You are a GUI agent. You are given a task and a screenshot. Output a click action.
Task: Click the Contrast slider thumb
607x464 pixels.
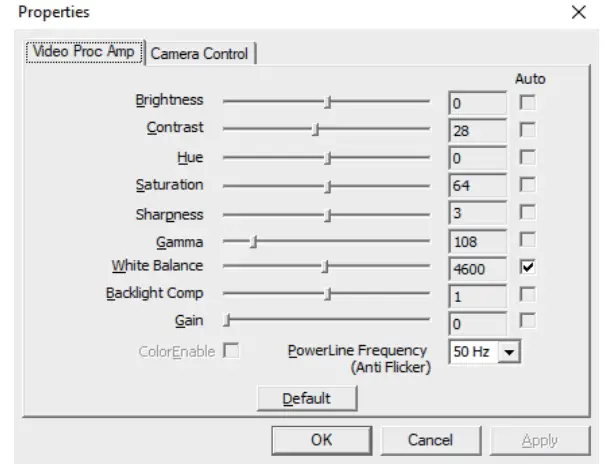coord(315,129)
